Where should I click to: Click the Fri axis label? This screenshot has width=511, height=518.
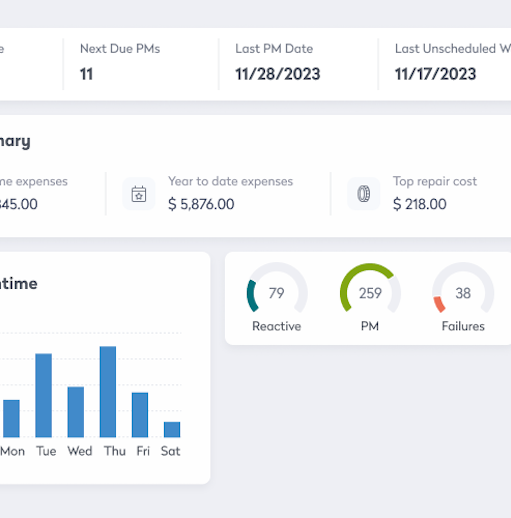coord(143,451)
